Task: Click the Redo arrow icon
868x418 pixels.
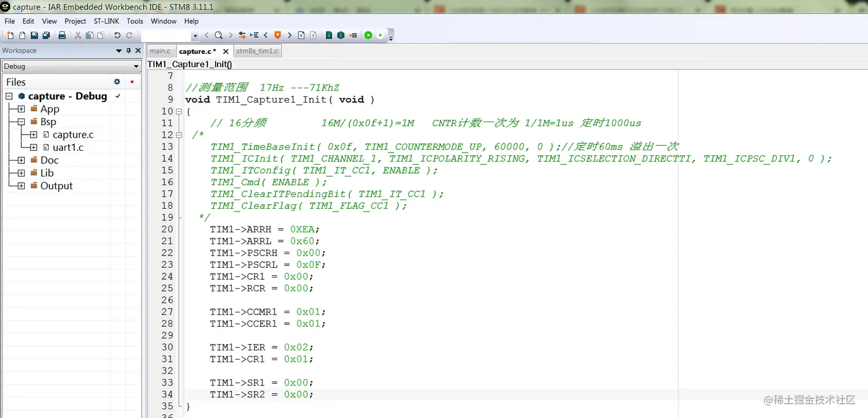Action: point(129,36)
